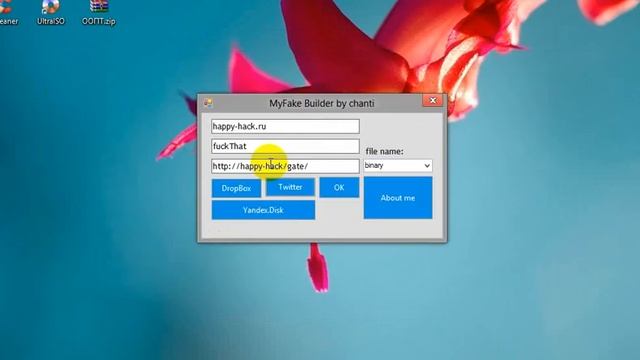Click the DropBox button
This screenshot has height=360, width=640.
tap(236, 188)
